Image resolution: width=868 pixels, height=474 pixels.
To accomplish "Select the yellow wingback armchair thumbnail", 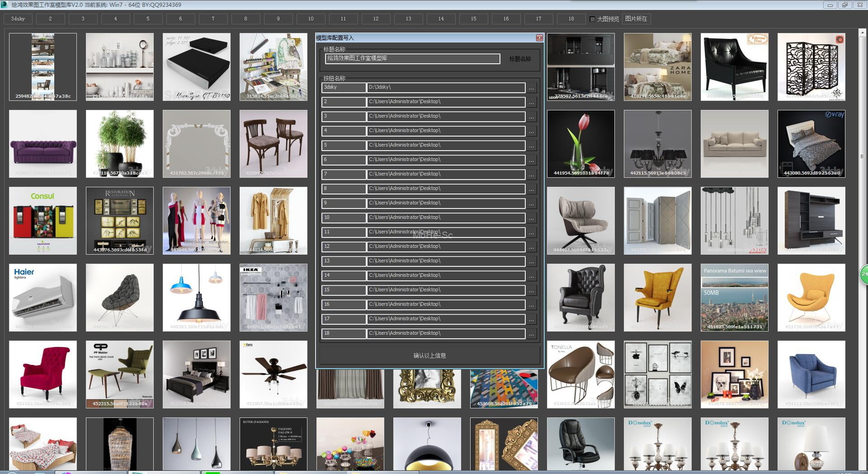I will 658,298.
